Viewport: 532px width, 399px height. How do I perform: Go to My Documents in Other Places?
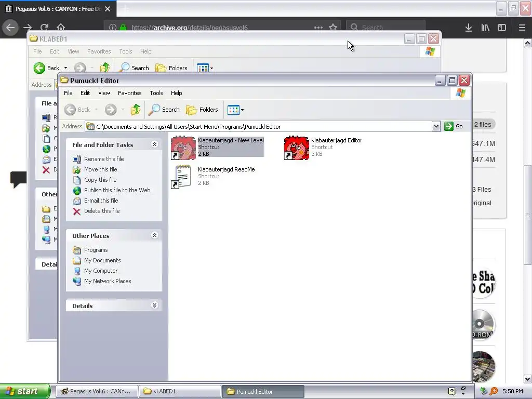[102, 261]
